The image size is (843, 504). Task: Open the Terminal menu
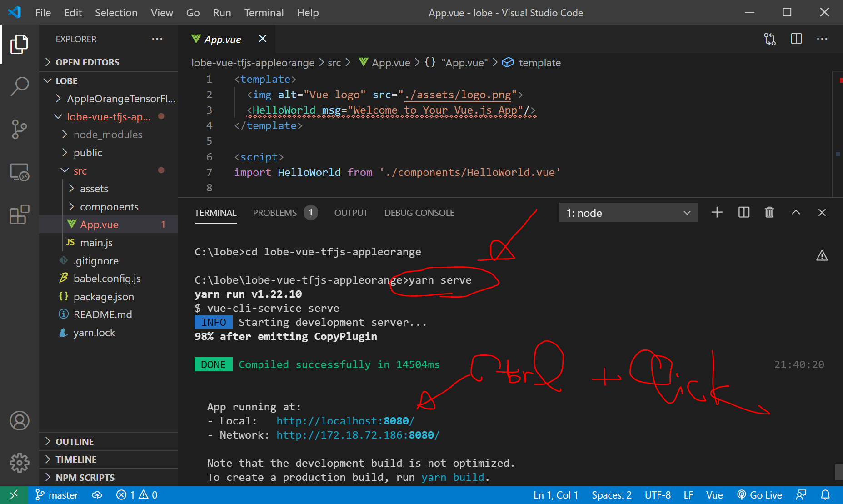[264, 13]
